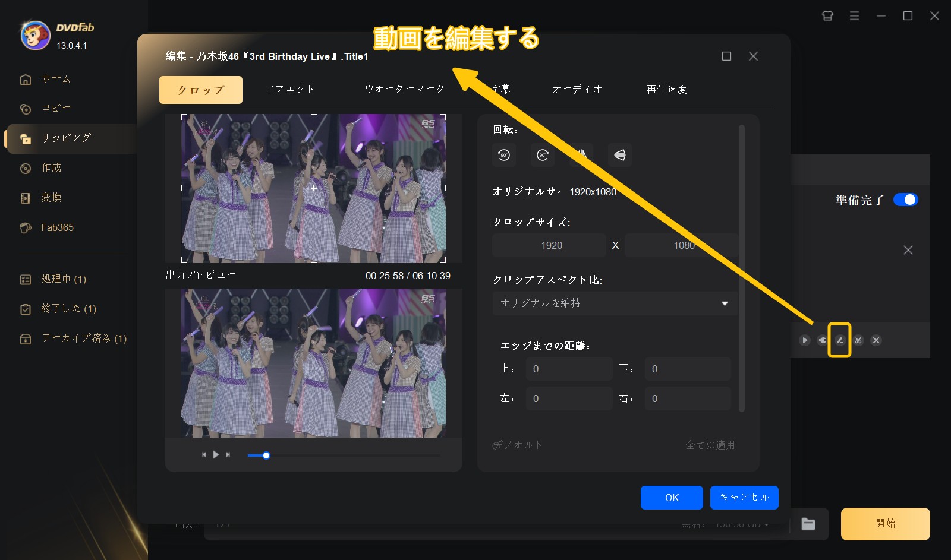Flip the video vertically icon

620,155
